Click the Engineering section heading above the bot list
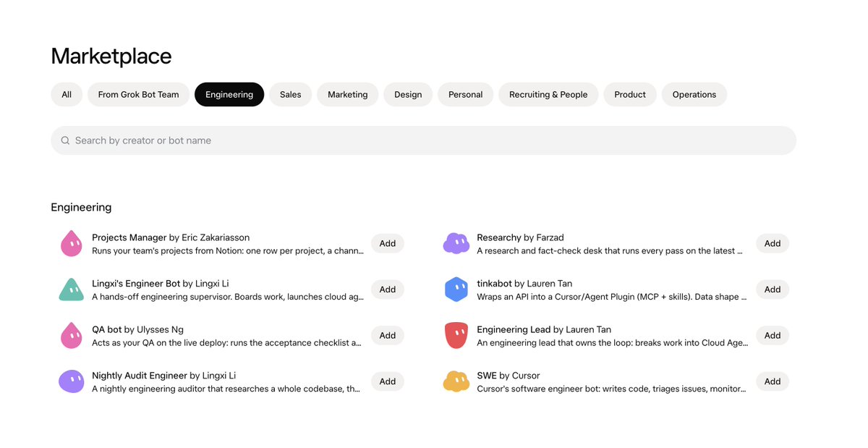The image size is (868, 448). coord(81,208)
